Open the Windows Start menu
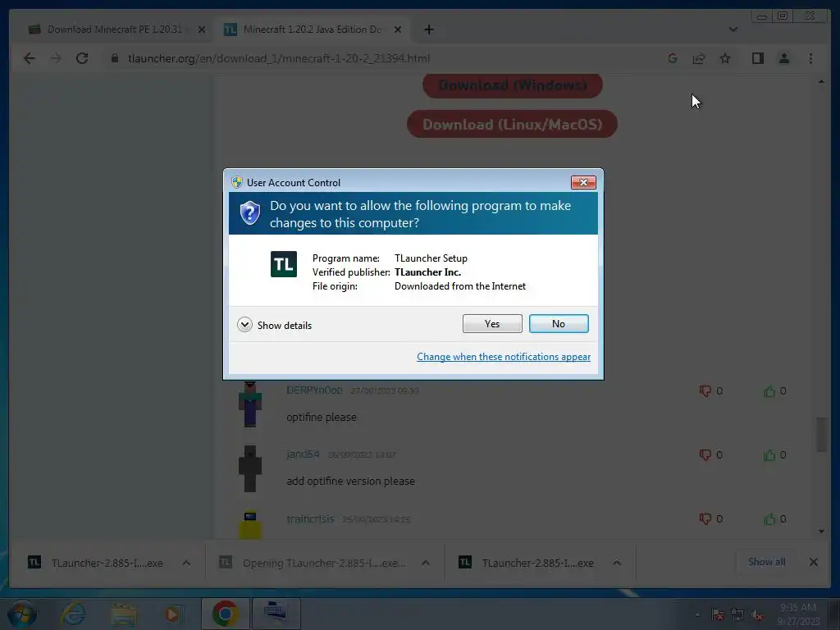The width and height of the screenshot is (840, 630). [21, 614]
